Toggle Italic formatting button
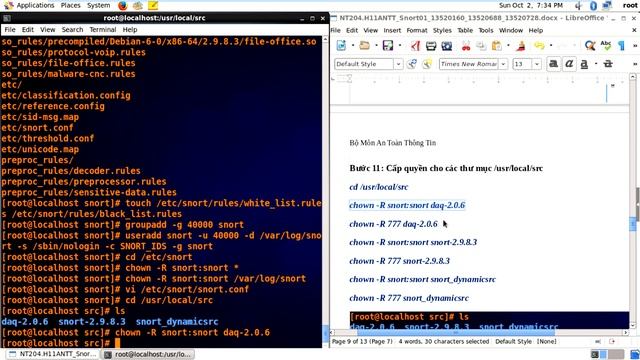The image size is (640, 360). pyautogui.click(x=569, y=64)
